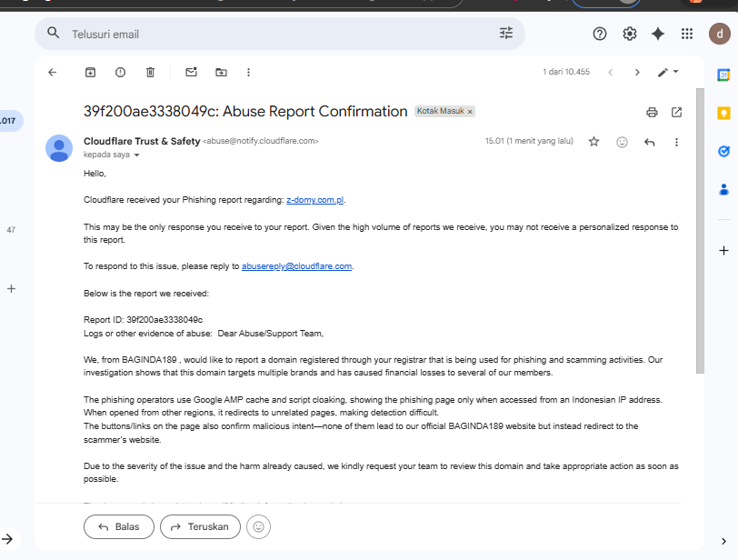Click the 15.01 timestamp
Viewport: 738px width, 560px height.
pyautogui.click(x=529, y=141)
